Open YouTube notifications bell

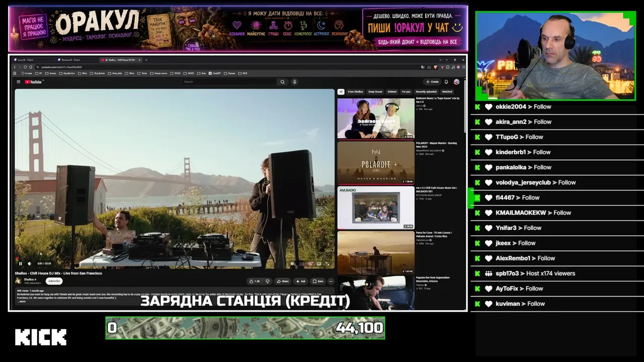pos(446,82)
